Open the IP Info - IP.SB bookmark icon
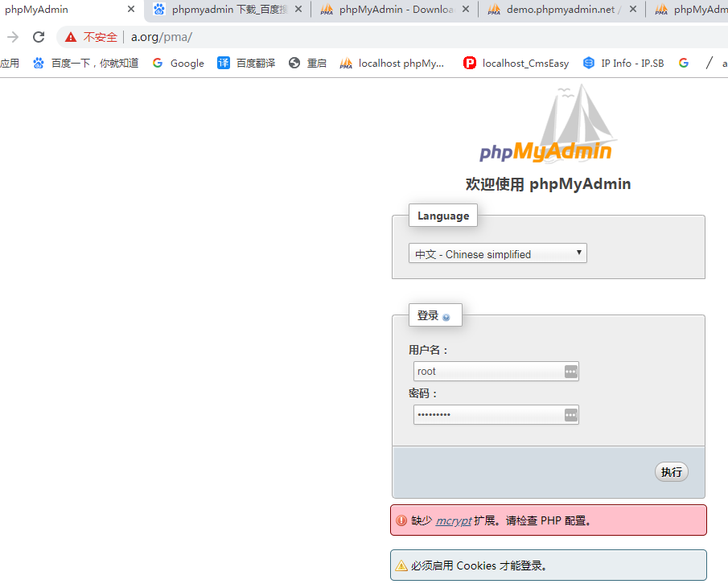Viewport: 728px width, 588px height. (589, 63)
